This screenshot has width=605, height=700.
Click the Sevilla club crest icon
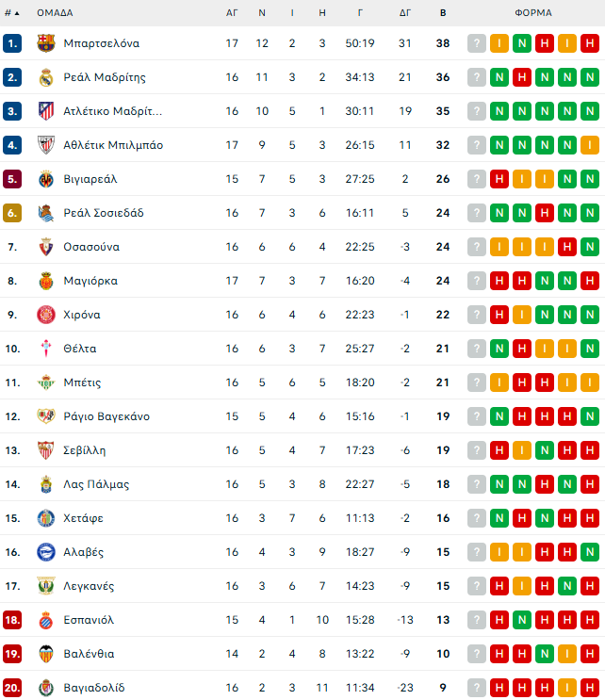pyautogui.click(x=45, y=450)
